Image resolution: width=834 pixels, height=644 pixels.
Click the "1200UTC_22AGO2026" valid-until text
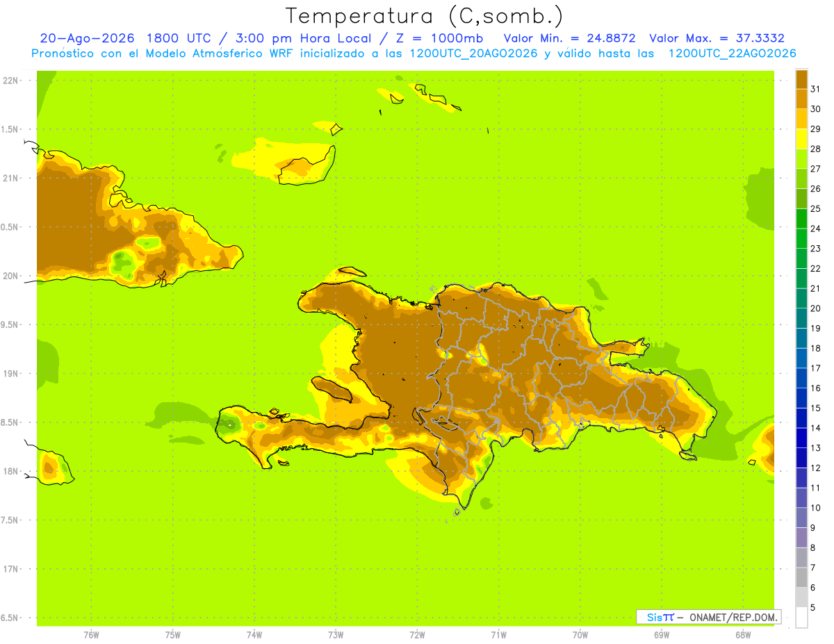(x=732, y=53)
